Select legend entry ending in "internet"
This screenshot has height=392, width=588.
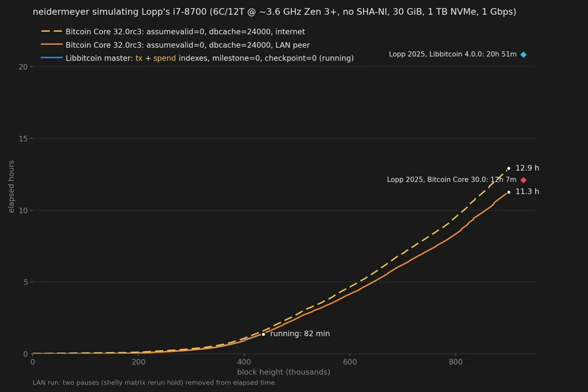[x=185, y=31]
